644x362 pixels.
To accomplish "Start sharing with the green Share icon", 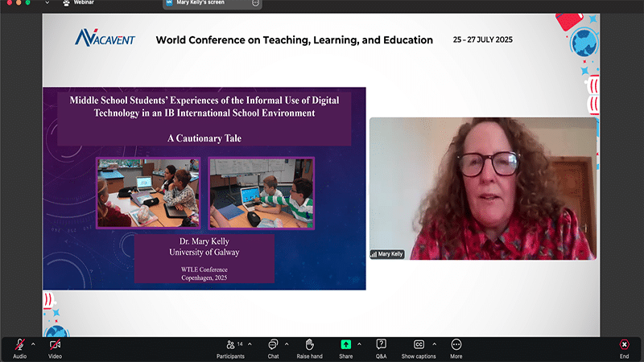I will coord(345,345).
